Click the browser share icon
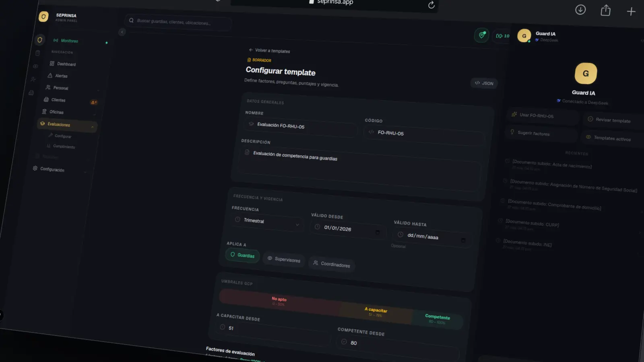 (x=606, y=10)
